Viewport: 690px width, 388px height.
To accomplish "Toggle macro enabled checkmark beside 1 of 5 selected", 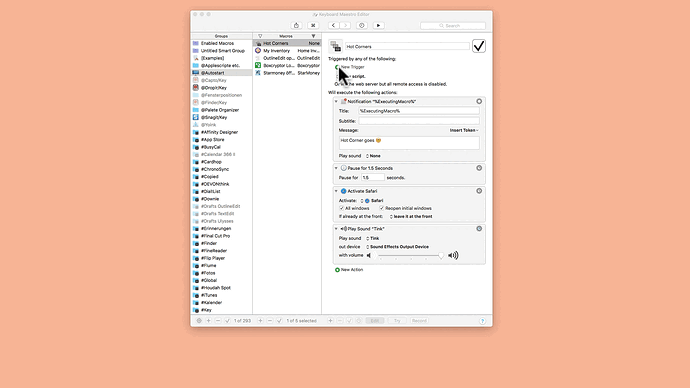I will click(x=279, y=321).
